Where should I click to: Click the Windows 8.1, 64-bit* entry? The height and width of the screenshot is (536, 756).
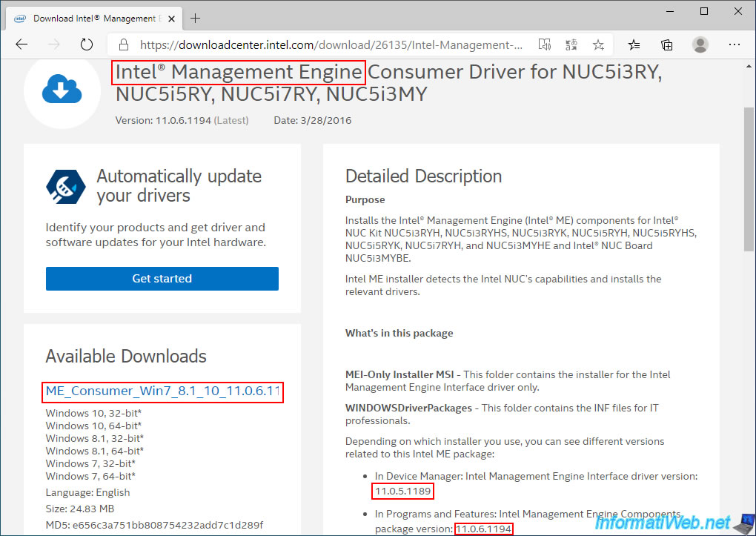point(95,451)
